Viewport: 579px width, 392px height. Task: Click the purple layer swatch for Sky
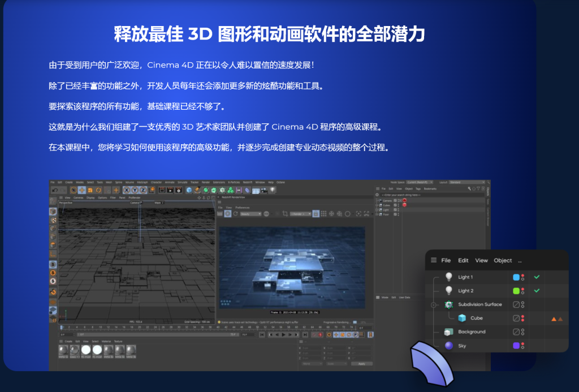(x=516, y=346)
